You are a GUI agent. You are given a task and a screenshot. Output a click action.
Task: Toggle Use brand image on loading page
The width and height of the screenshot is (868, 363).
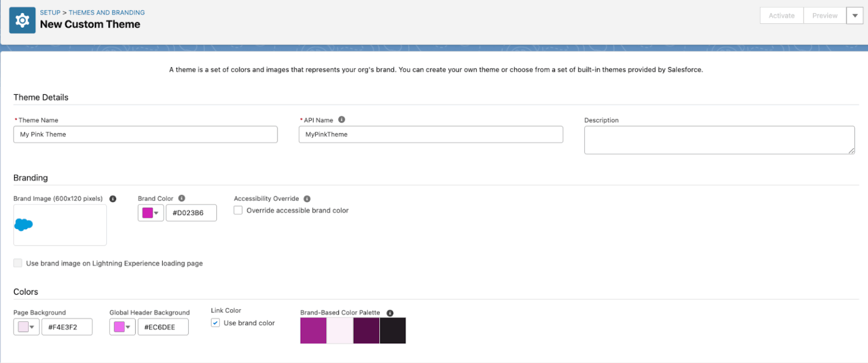tap(18, 263)
